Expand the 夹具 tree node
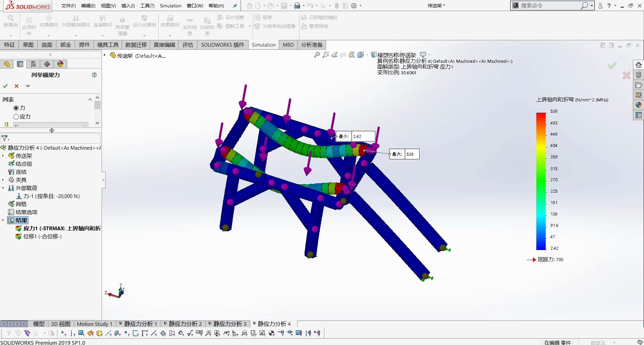The width and height of the screenshot is (644, 345). (3, 180)
